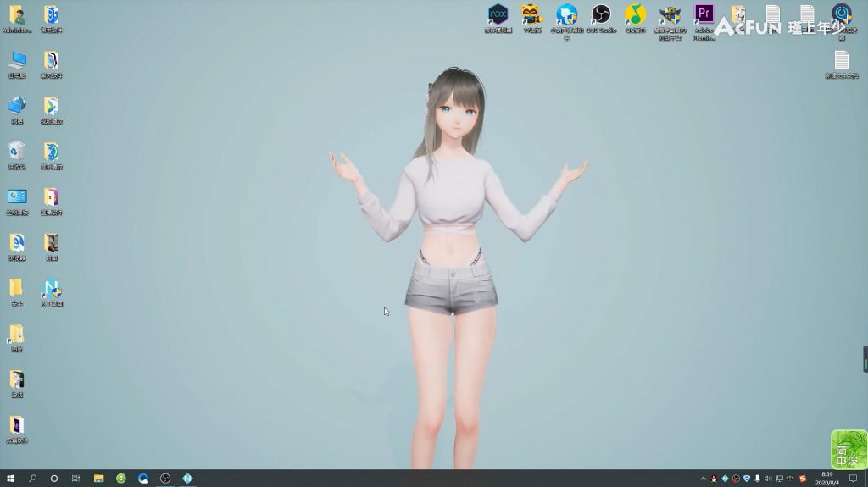The width and height of the screenshot is (868, 487).
Task: Launch the QQ Music shortcut
Action: (636, 19)
